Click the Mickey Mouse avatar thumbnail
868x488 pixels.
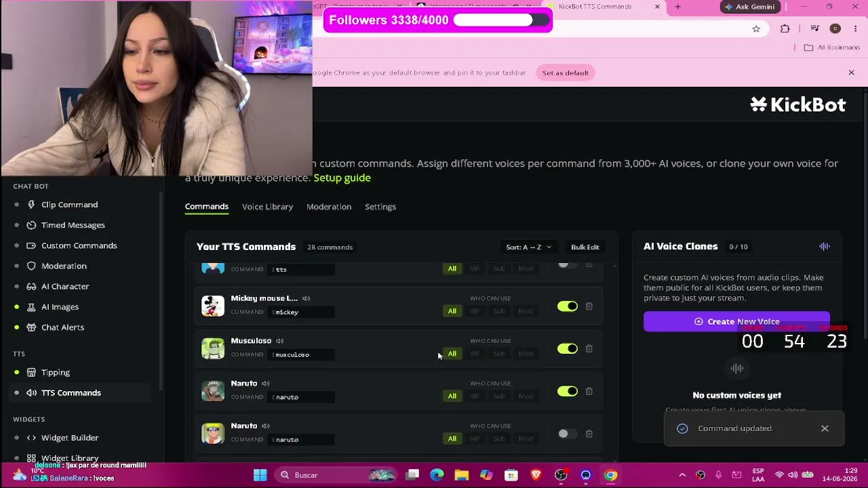(x=213, y=306)
